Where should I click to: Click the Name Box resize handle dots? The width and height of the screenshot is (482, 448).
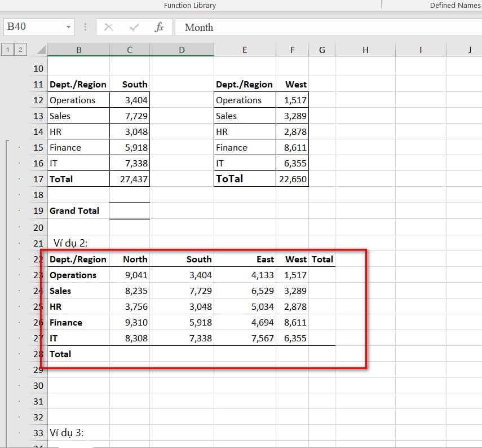click(86, 27)
